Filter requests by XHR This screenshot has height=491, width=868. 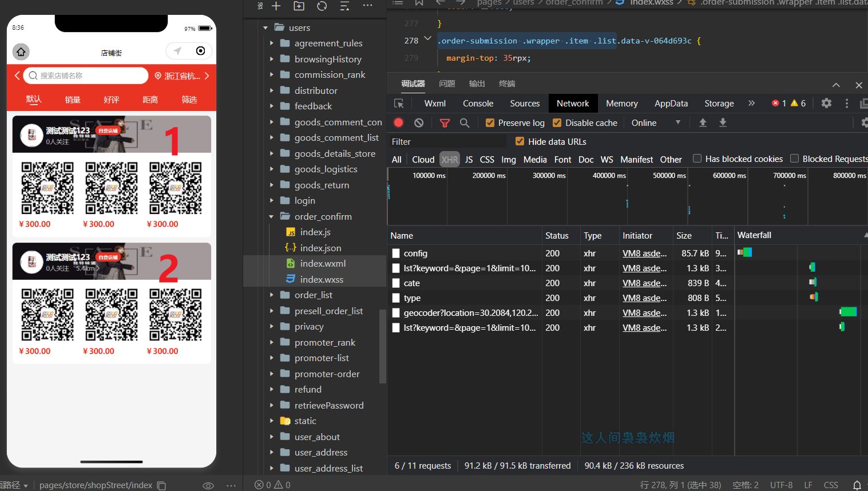tap(450, 159)
